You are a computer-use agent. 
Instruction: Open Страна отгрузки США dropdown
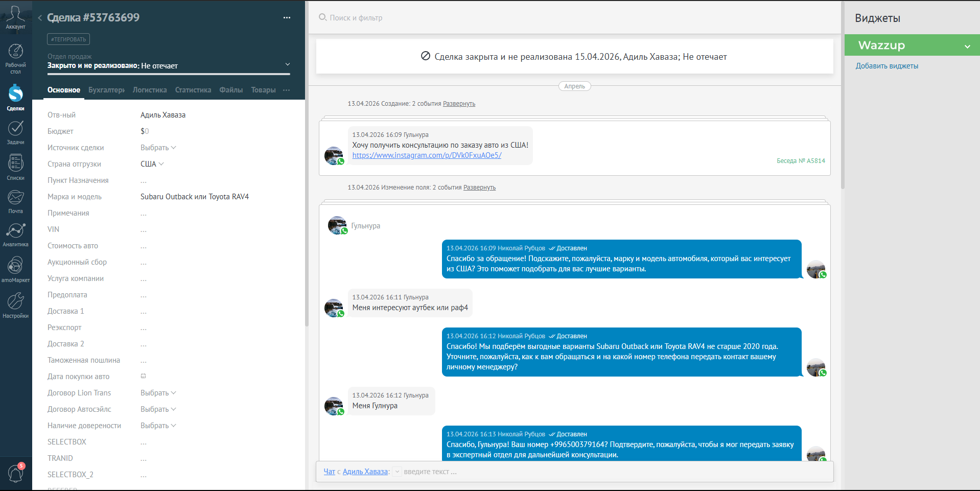pyautogui.click(x=152, y=164)
